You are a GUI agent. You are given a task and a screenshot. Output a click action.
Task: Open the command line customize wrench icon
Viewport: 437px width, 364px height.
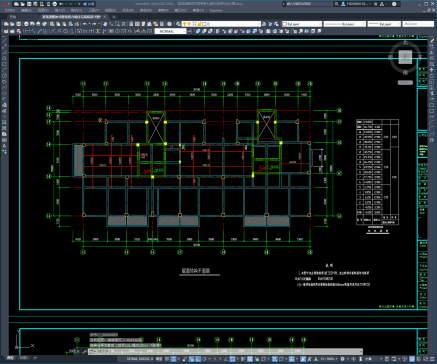[84, 351]
